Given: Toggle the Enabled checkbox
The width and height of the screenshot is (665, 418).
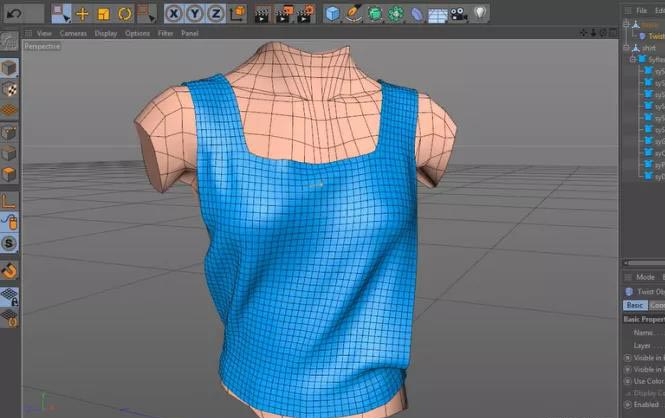Looking at the screenshot, I should point(628,404).
